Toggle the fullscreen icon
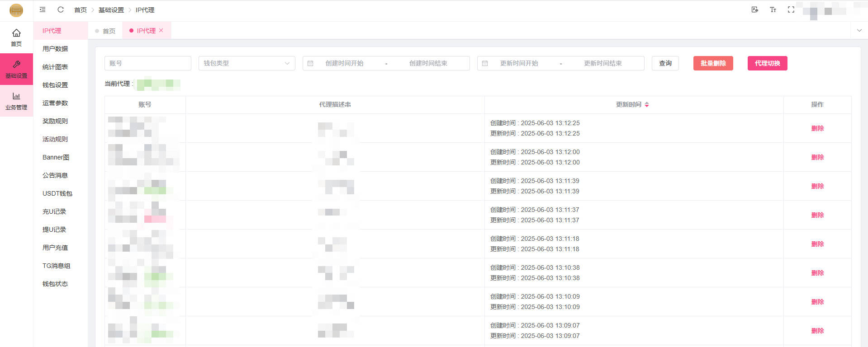Screen dimensions: 868x347 click(791, 9)
